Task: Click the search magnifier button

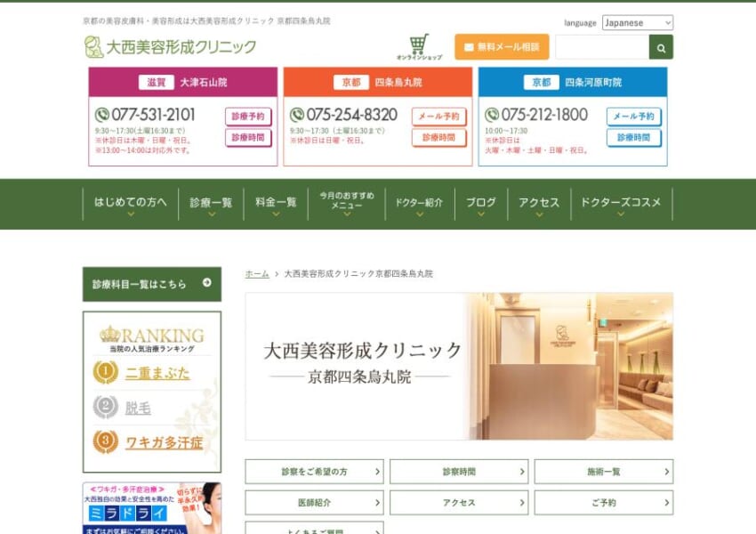Action: (x=661, y=47)
